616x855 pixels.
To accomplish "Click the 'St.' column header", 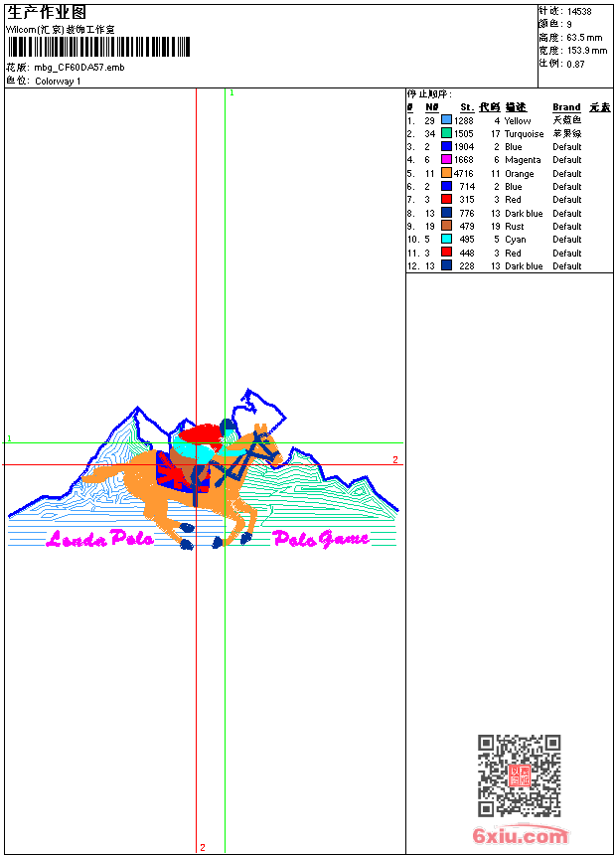I will click(467, 107).
